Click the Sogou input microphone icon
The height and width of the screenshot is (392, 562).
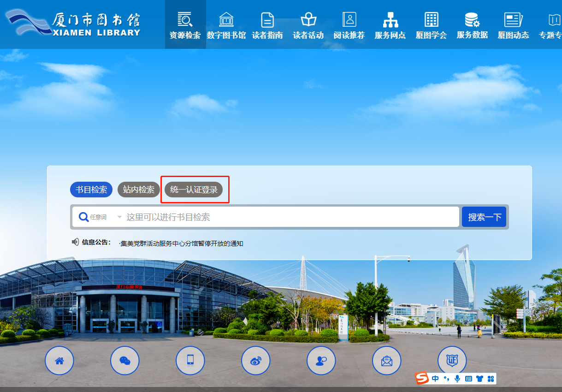pos(457,379)
